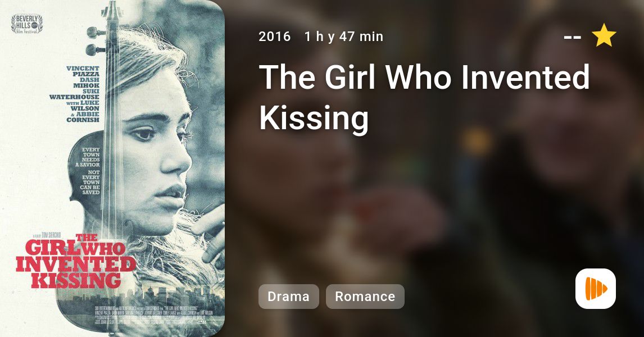
Task: Click the 2016 release year
Action: pyautogui.click(x=274, y=37)
